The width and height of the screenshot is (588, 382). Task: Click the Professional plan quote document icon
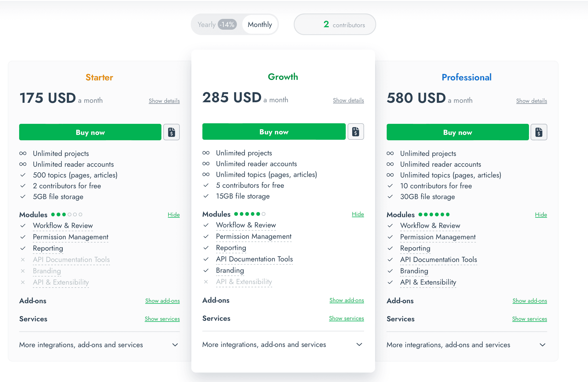(x=539, y=132)
